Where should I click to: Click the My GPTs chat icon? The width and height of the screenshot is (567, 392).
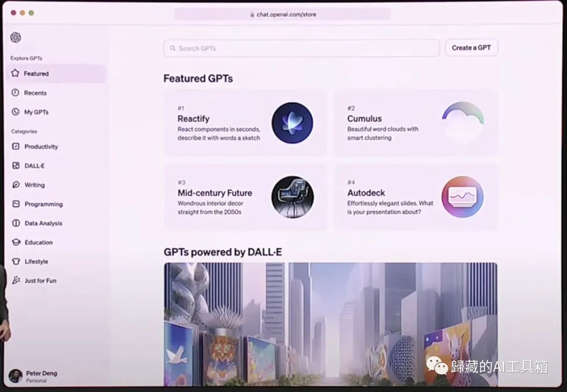pos(15,112)
